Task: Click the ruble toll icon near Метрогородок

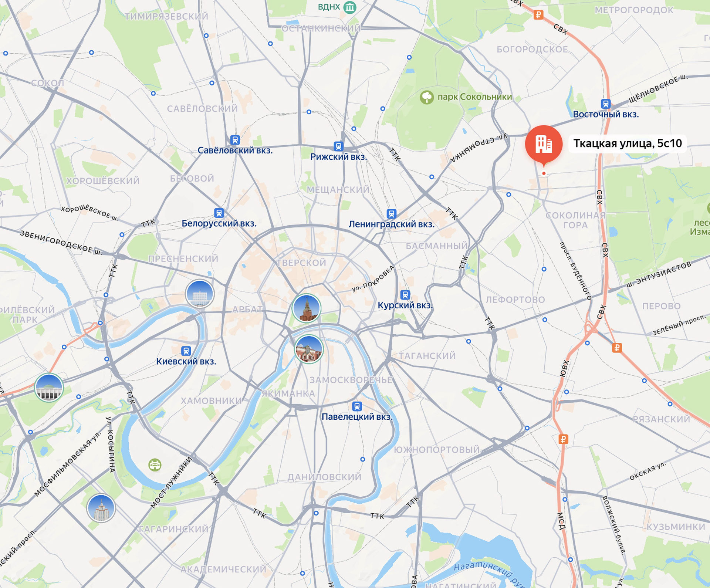Action: tap(538, 15)
